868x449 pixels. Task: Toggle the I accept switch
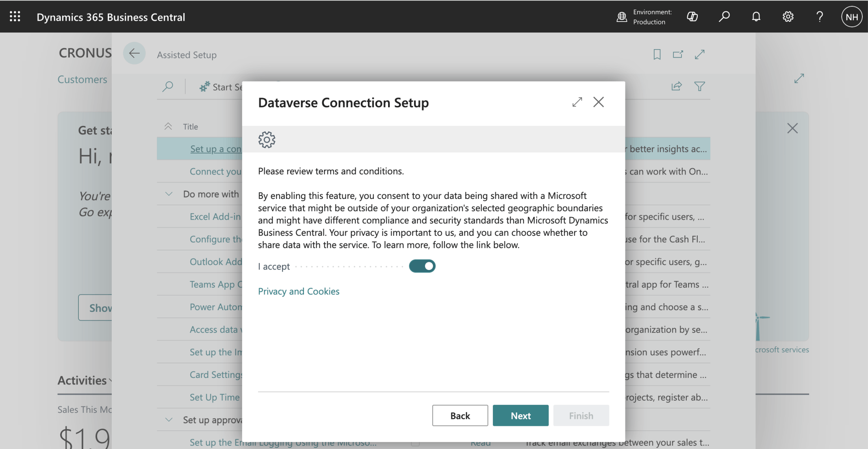(422, 266)
